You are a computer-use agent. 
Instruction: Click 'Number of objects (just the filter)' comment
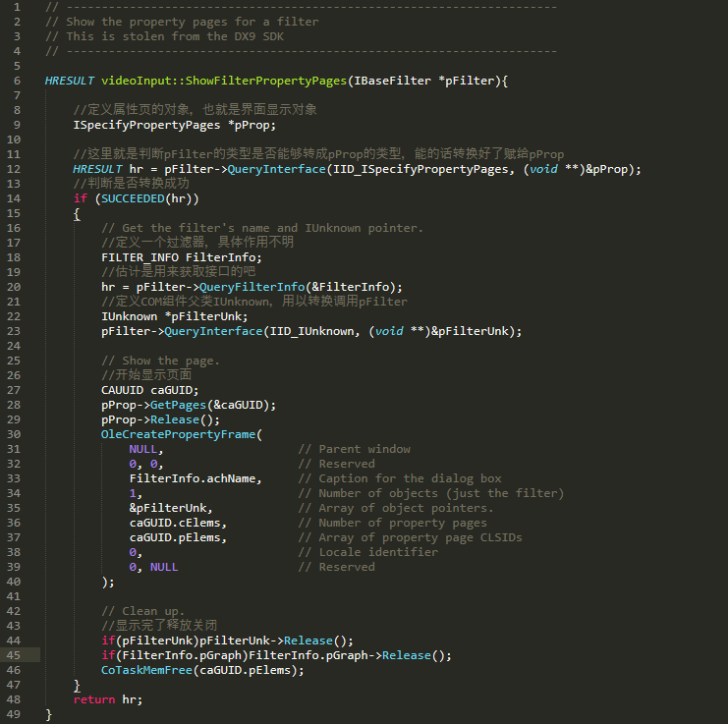[x=441, y=494]
